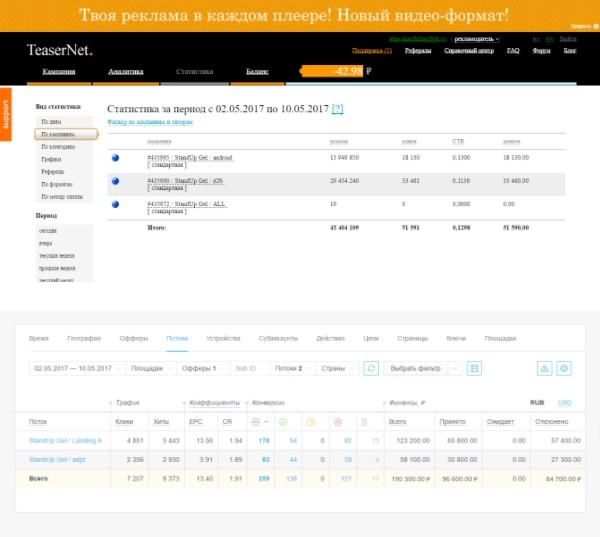
Task: Click the green accepted checkmark column icon
Action: pos(283,422)
